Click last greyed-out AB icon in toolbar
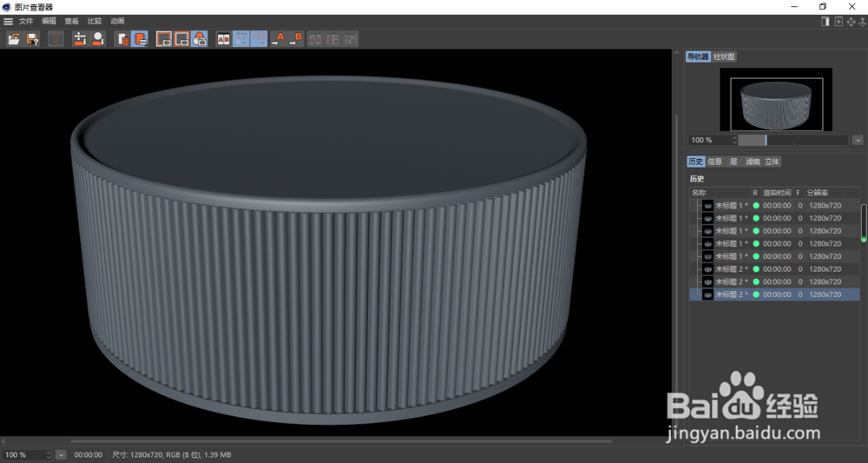 click(x=351, y=39)
